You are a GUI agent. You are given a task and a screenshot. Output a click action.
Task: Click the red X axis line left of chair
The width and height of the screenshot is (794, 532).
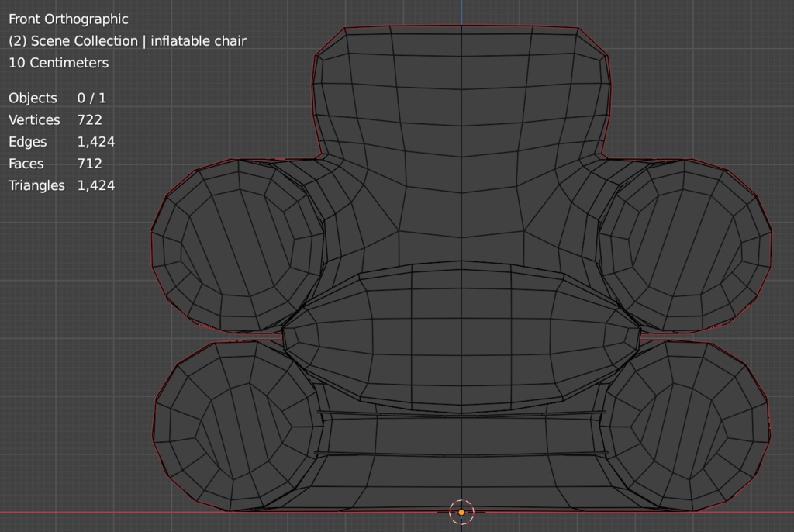coord(78,512)
